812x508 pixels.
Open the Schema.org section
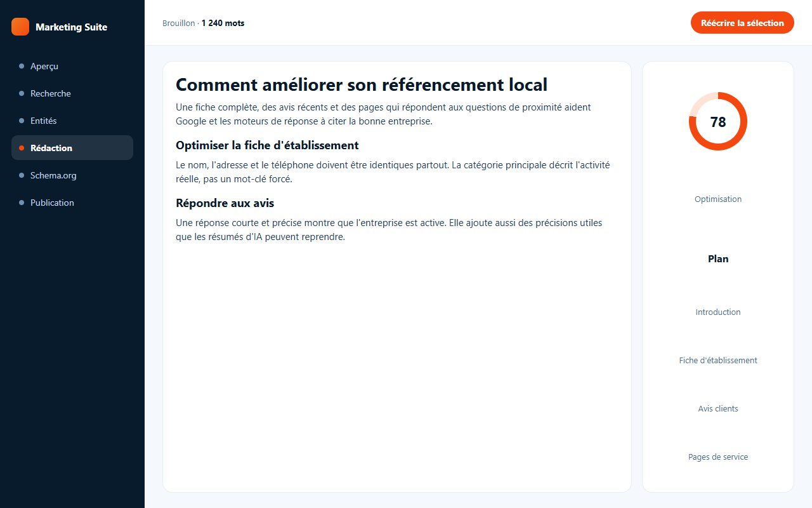pyautogui.click(x=72, y=175)
